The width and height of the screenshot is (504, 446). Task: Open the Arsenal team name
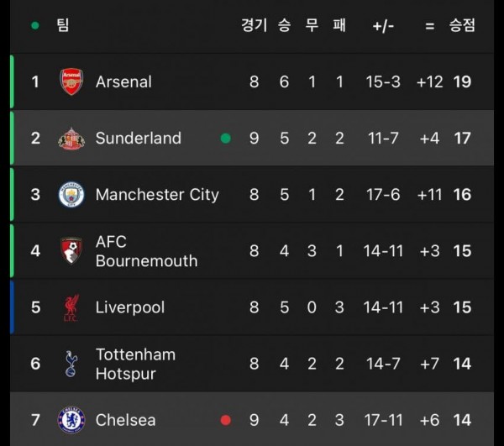coord(123,81)
